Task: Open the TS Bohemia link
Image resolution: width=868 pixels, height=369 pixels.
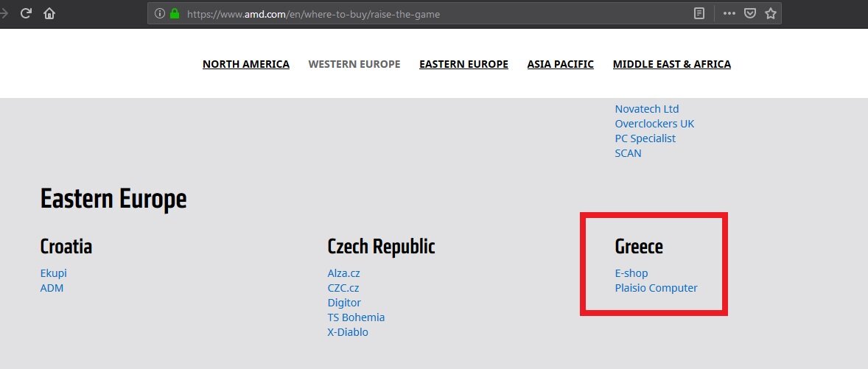Action: (356, 317)
